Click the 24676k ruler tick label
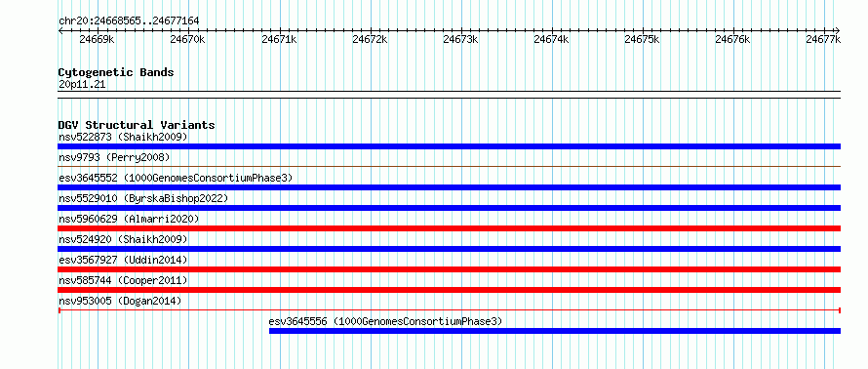 (x=733, y=39)
